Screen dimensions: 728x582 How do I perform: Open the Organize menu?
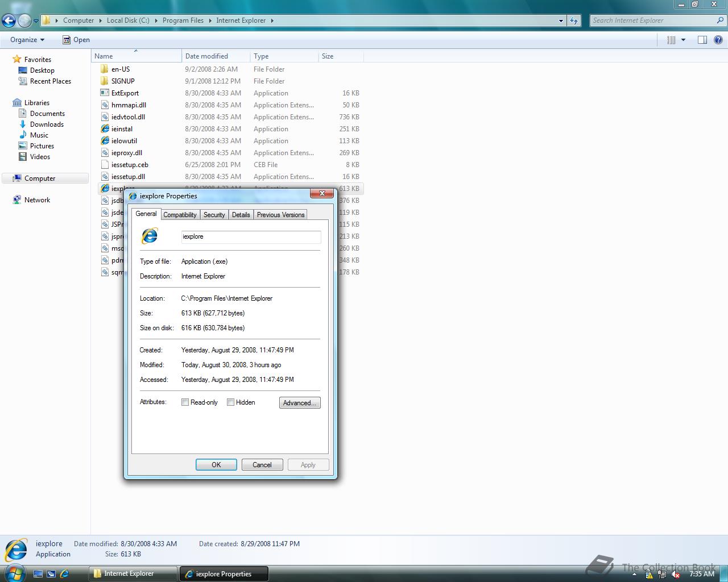tap(27, 40)
